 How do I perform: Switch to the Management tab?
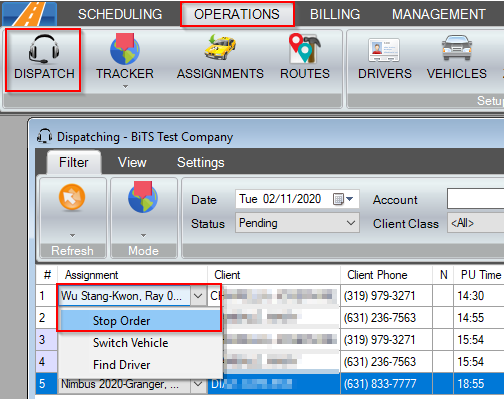(x=439, y=14)
